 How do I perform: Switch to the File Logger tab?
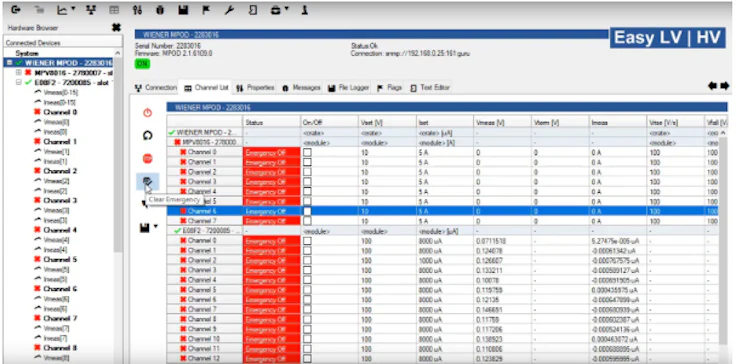tap(349, 88)
